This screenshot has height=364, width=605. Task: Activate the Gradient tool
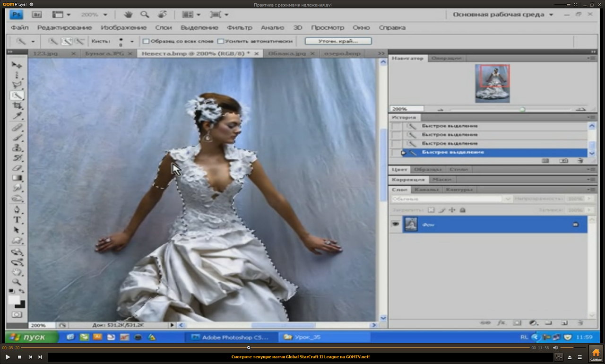click(17, 178)
